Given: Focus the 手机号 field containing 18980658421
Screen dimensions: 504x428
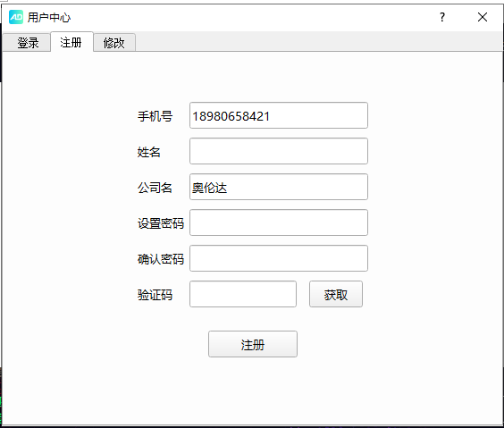Looking at the screenshot, I should pyautogui.click(x=278, y=115).
